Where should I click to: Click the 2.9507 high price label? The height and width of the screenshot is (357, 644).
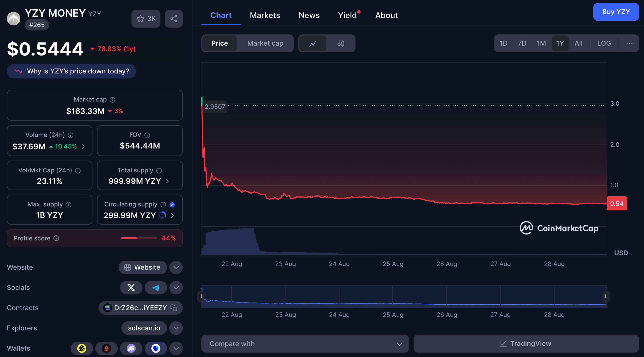[x=215, y=107]
